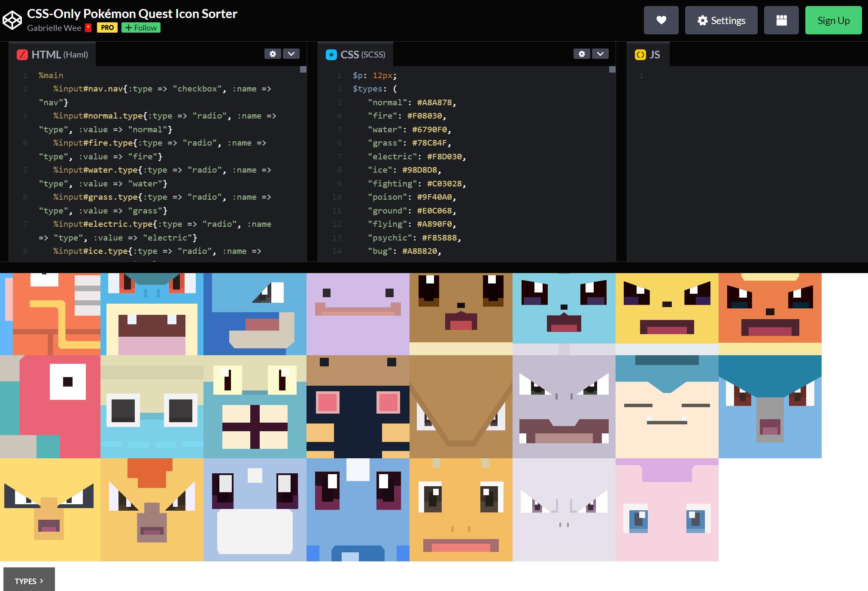The height and width of the screenshot is (591, 868).
Task: Click the "ground": #E0C068 CSS line
Action: click(412, 211)
